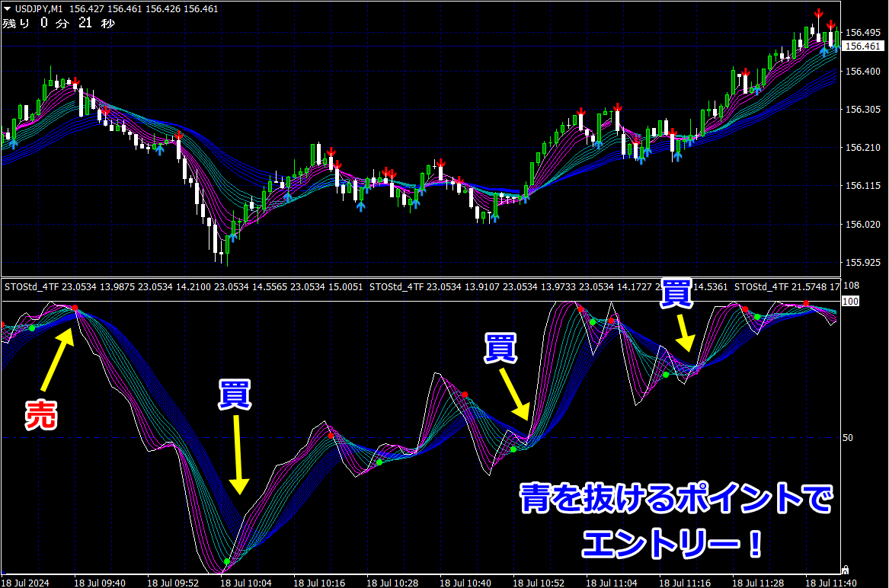Click the boxed 100 indicator level label
Image resolution: width=889 pixels, height=588 pixels.
coord(850,301)
